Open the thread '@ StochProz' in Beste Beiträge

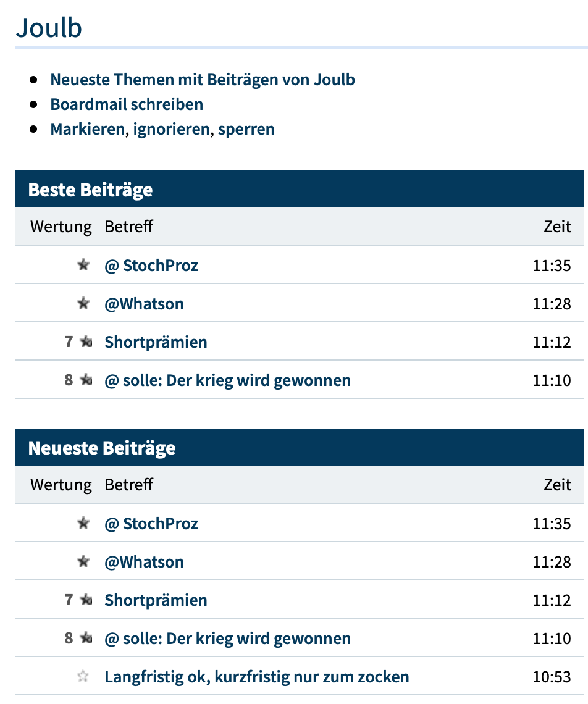151,265
